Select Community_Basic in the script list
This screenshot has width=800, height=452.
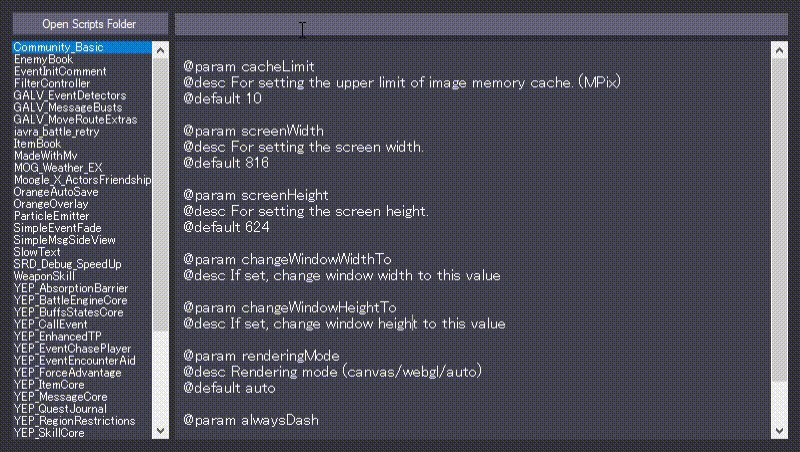(58, 47)
